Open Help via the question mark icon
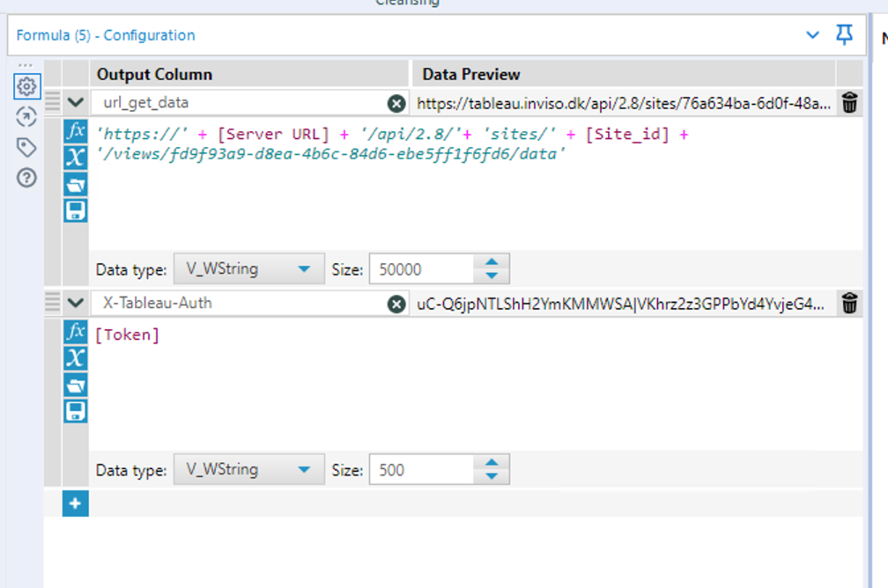The height and width of the screenshot is (588, 888). (26, 177)
